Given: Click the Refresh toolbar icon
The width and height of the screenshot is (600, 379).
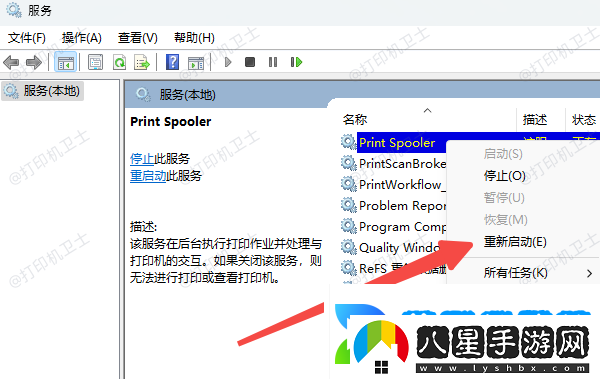Looking at the screenshot, I should 119,62.
